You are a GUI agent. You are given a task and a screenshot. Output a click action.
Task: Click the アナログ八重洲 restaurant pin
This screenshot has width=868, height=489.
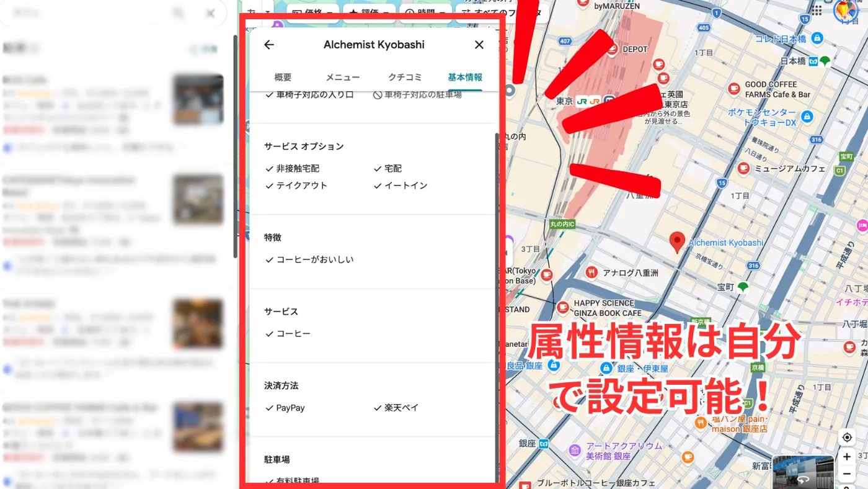(x=591, y=272)
